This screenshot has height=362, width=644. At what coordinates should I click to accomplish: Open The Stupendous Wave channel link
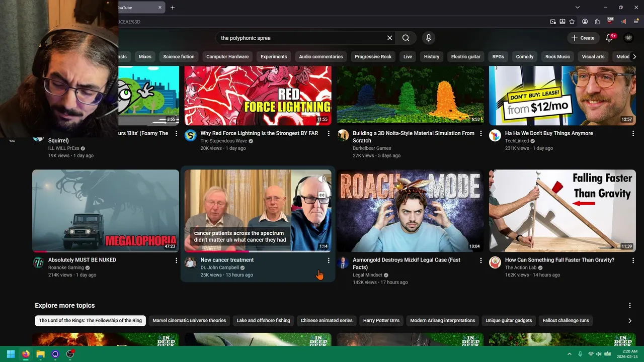point(224,141)
